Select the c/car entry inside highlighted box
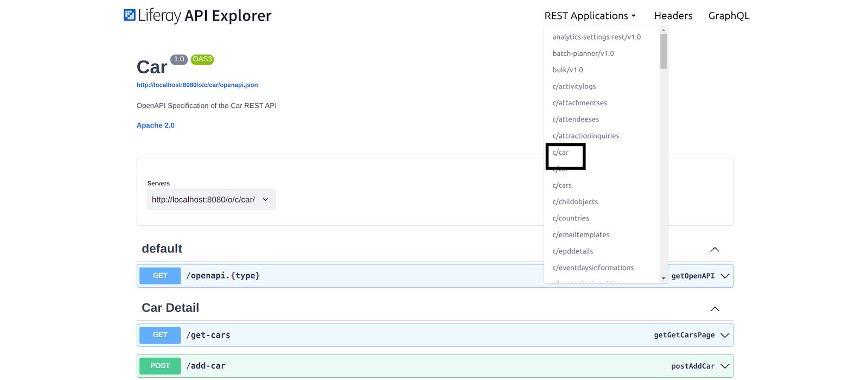This screenshot has width=868, height=380. click(560, 153)
